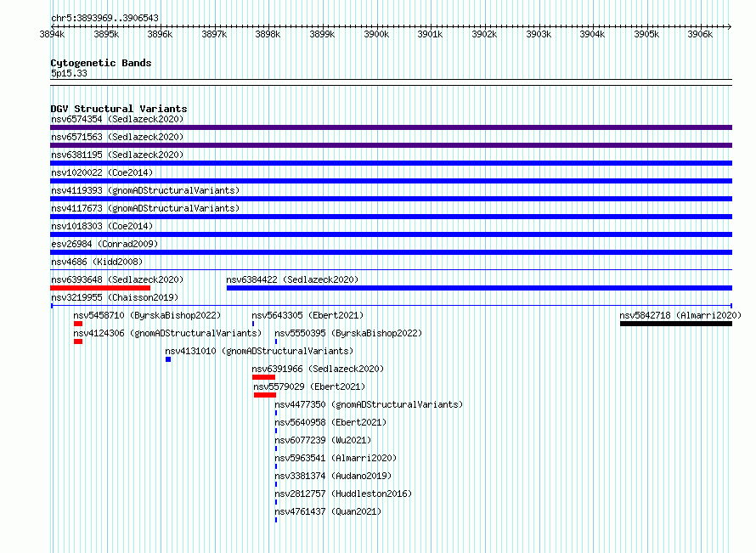This screenshot has height=553, width=756.
Task: Click nsv3219955 (Chaisson2019) label
Action: 115,297
